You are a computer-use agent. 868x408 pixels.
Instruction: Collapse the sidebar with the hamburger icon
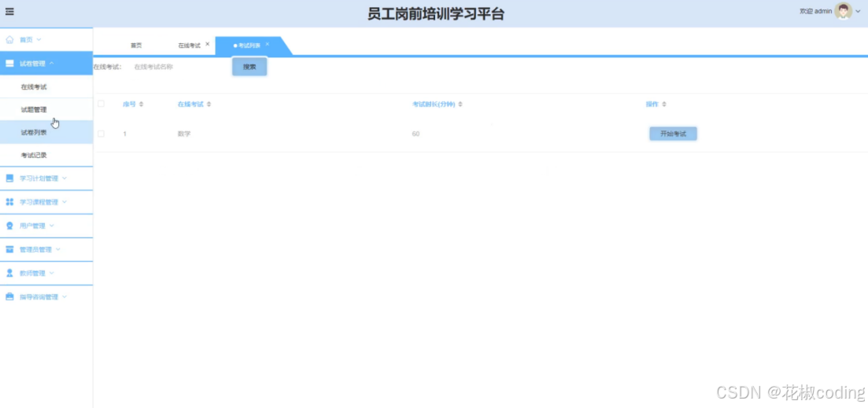click(9, 11)
